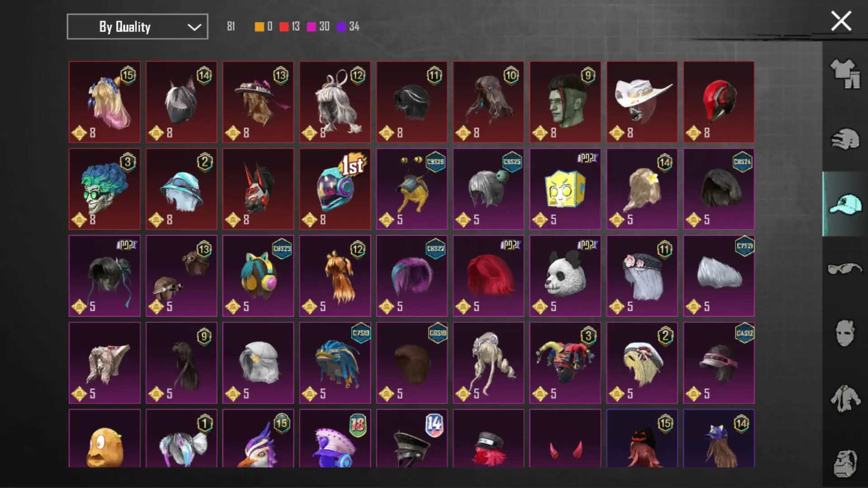The height and width of the screenshot is (488, 868).
Task: Click the red quality count indicator 13
Action: click(290, 26)
